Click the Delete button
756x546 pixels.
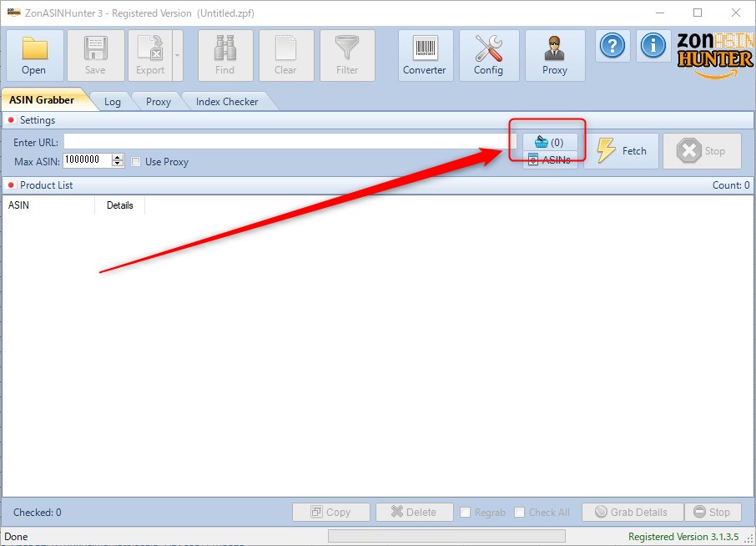[x=415, y=513]
